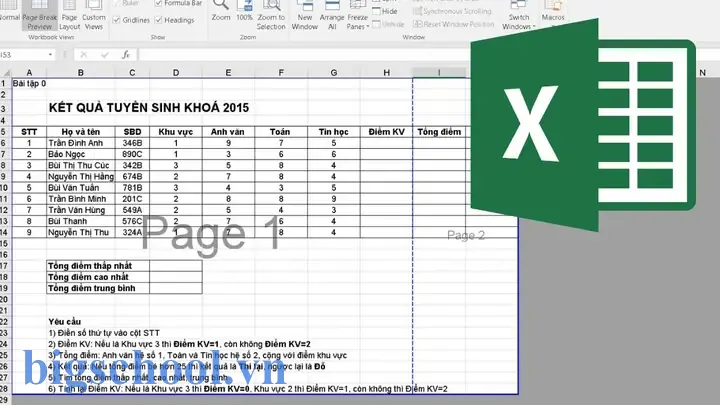The height and width of the screenshot is (405, 720).
Task: Click Hide in the Window group
Action: (385, 11)
